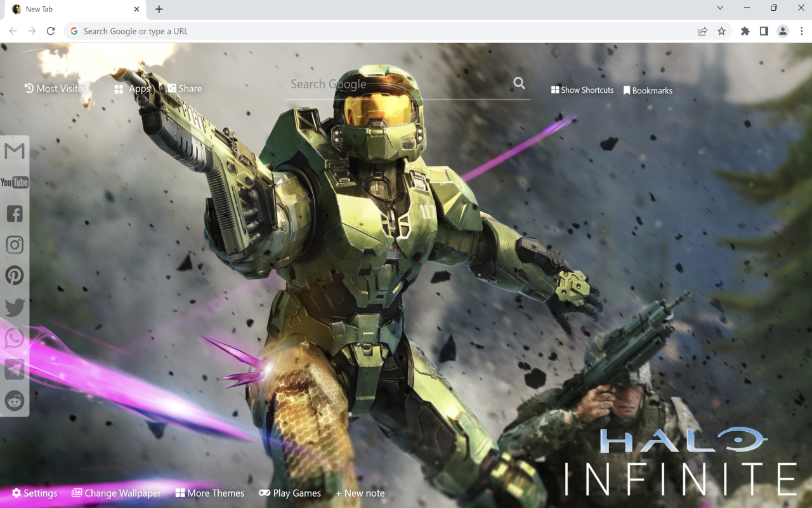Open the Chrome three-dot menu
Screen dimensions: 812x508
(x=802, y=31)
